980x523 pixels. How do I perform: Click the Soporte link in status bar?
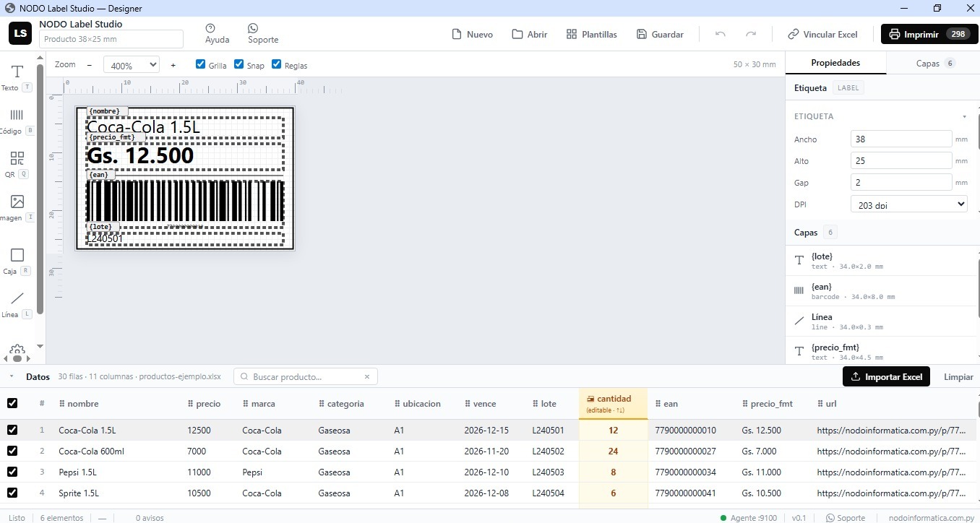[846, 518]
